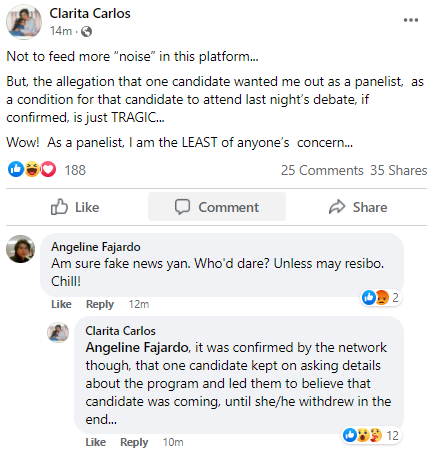Click the heart reaction icon on post
Image resolution: width=433 pixels, height=454 pixels.
pos(48,169)
